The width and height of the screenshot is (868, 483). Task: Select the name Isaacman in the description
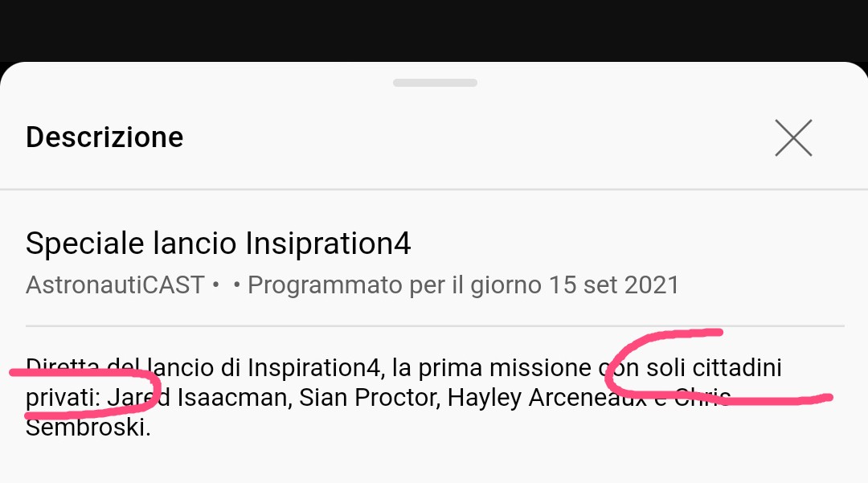coord(234,397)
